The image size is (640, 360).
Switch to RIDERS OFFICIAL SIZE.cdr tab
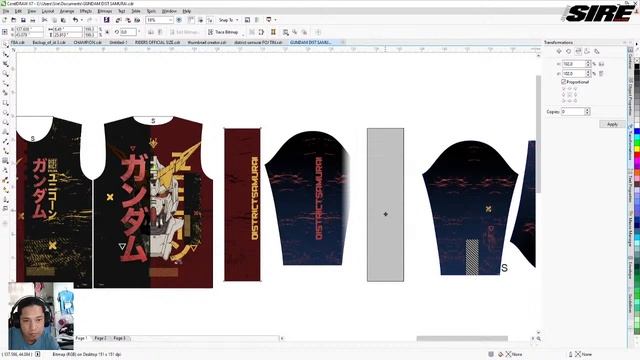pos(157,42)
